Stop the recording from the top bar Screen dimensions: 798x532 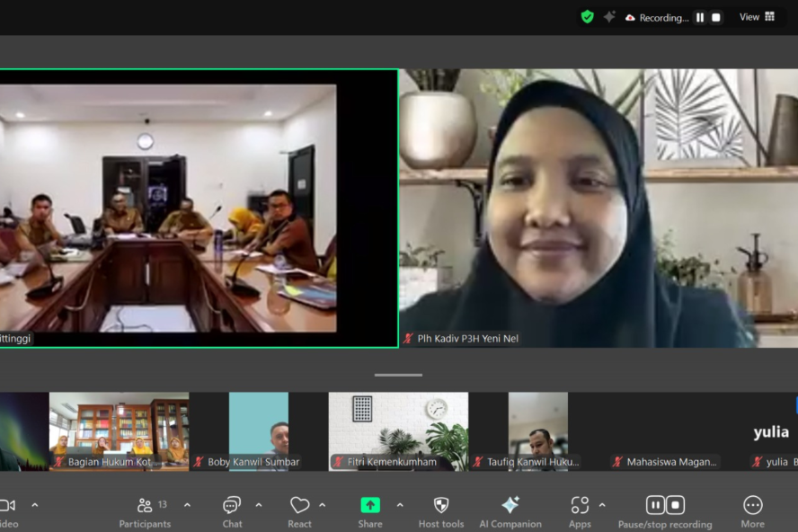(716, 17)
